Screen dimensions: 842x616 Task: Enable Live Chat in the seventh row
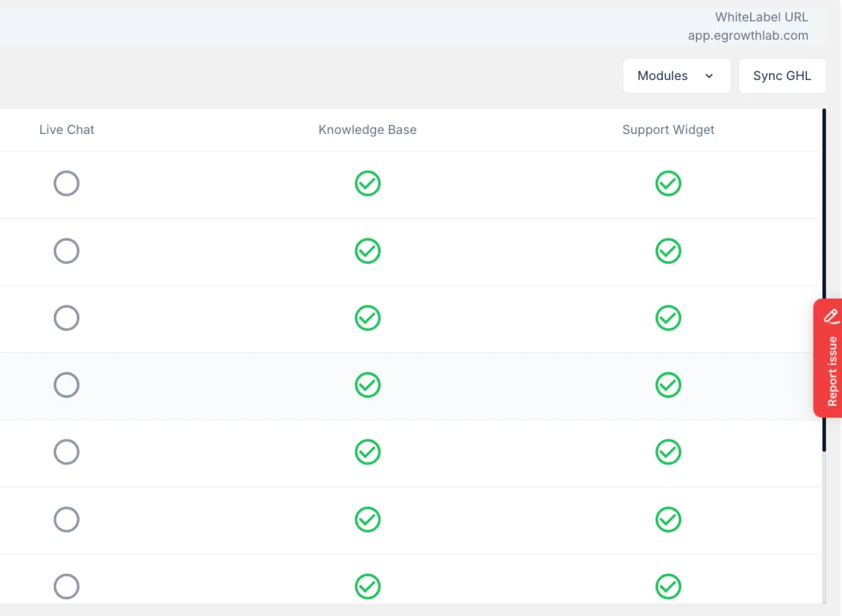tap(67, 587)
